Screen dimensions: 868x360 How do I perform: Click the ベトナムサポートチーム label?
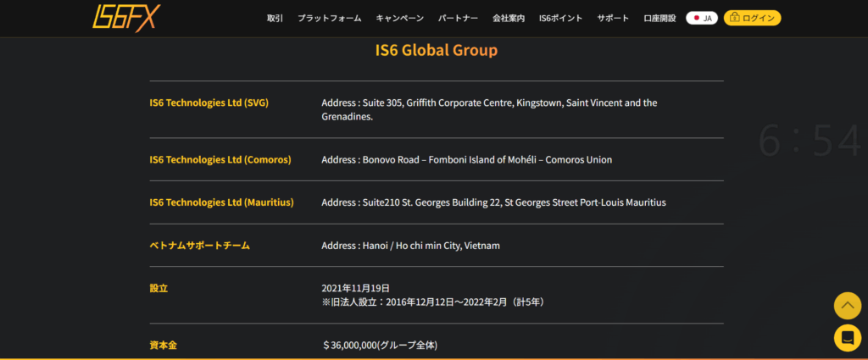point(200,246)
